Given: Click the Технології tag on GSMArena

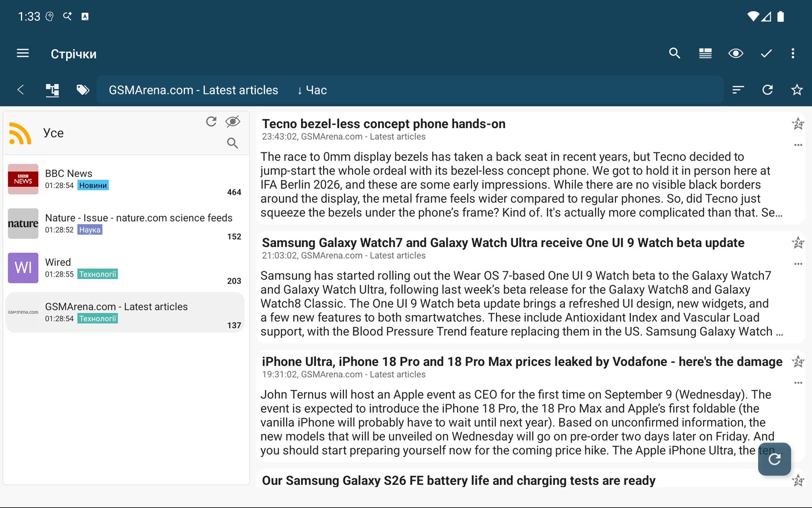Looking at the screenshot, I should (97, 318).
